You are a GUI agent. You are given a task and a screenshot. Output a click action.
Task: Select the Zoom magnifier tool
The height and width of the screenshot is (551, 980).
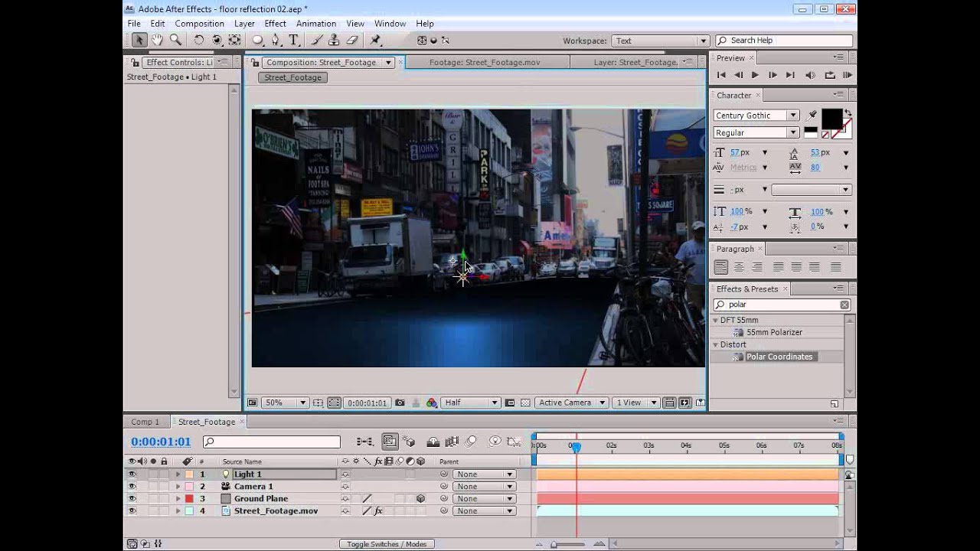tap(175, 41)
